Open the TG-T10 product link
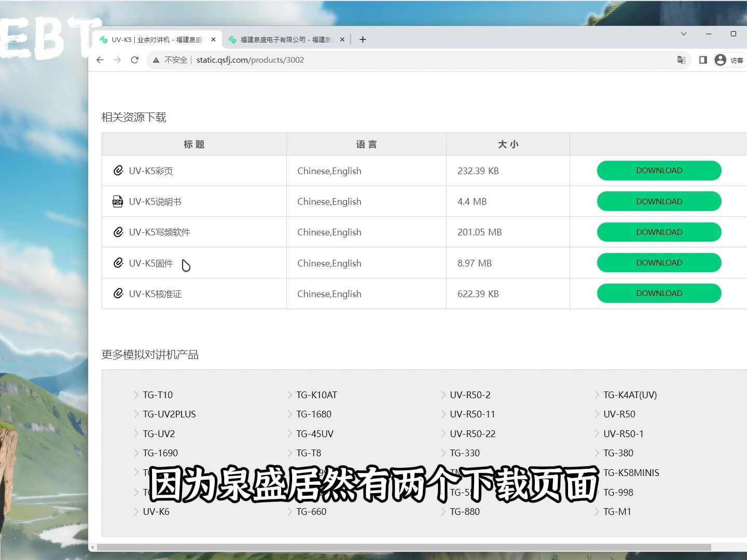 (158, 395)
